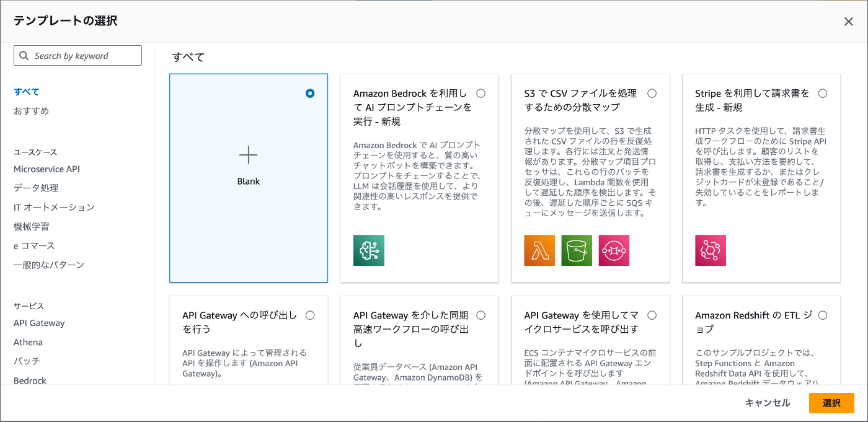Click the pink SQS queue icon
This screenshot has width=868, height=422.
pyautogui.click(x=614, y=250)
